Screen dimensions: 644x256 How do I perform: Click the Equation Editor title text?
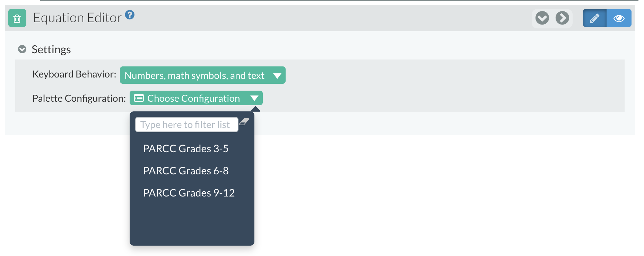[x=77, y=18]
